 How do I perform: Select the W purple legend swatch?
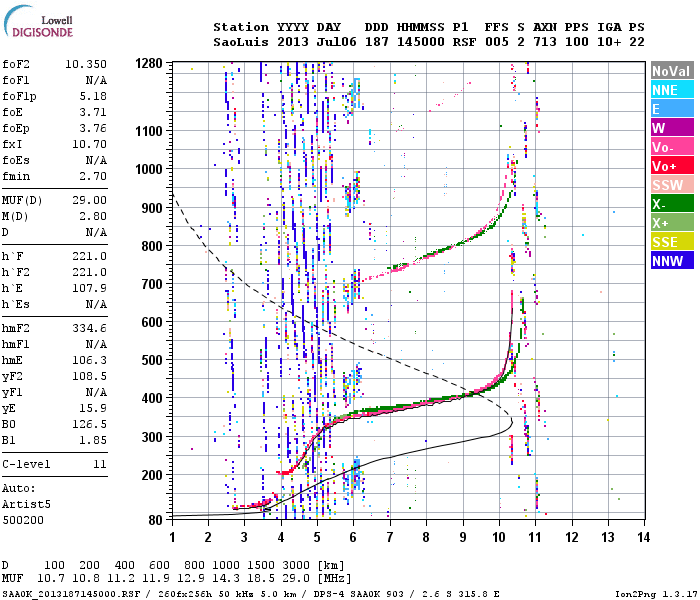672,128
